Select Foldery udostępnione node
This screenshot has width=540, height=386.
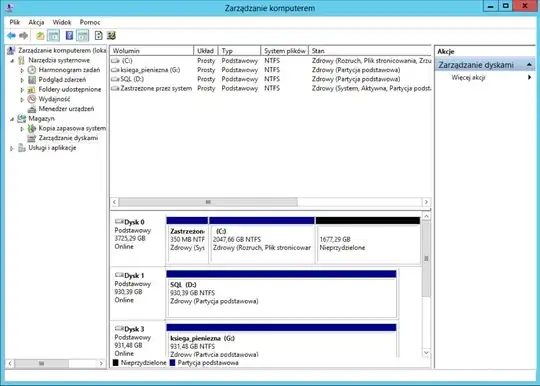[x=70, y=89]
